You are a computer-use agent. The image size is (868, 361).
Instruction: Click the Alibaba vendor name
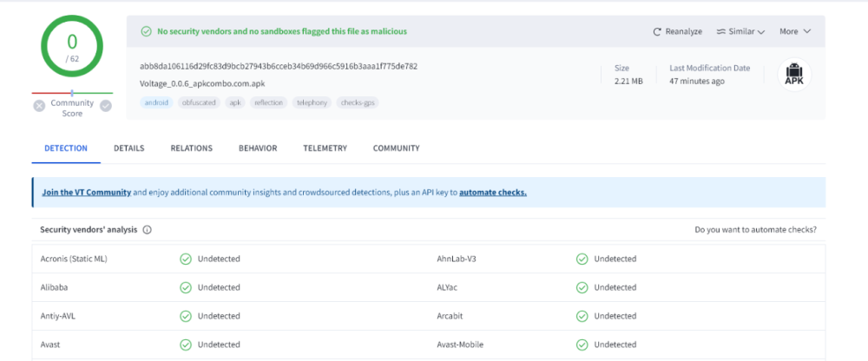pos(54,287)
